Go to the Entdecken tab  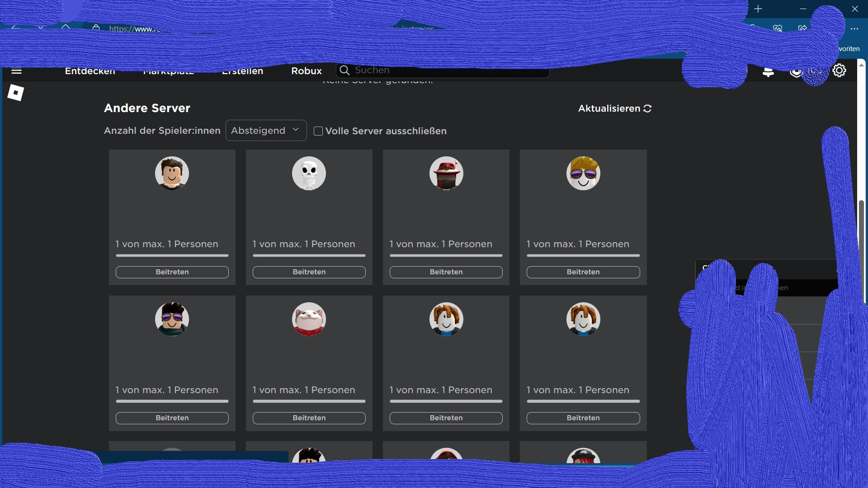tap(90, 71)
